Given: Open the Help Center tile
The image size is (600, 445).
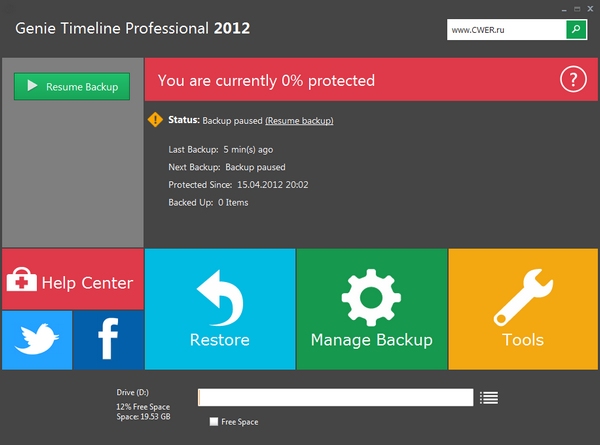Looking at the screenshot, I should (x=72, y=282).
